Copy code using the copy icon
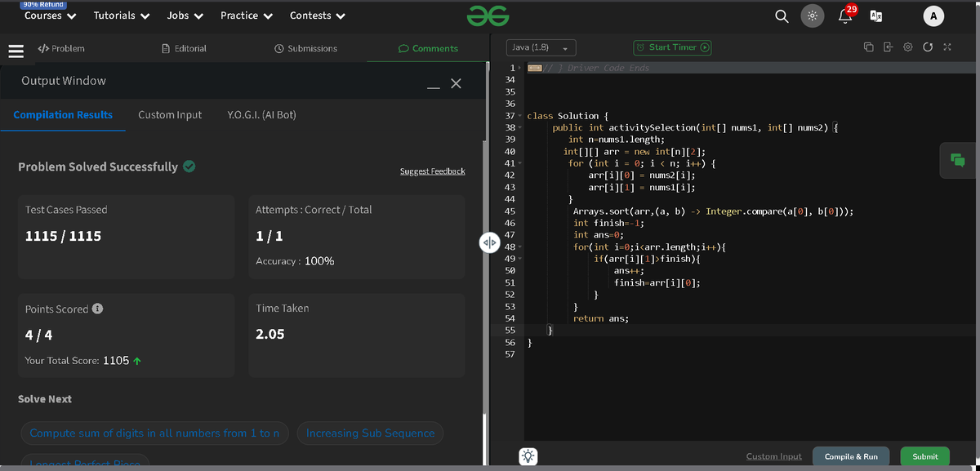Image resolution: width=980 pixels, height=471 pixels. coord(868,47)
